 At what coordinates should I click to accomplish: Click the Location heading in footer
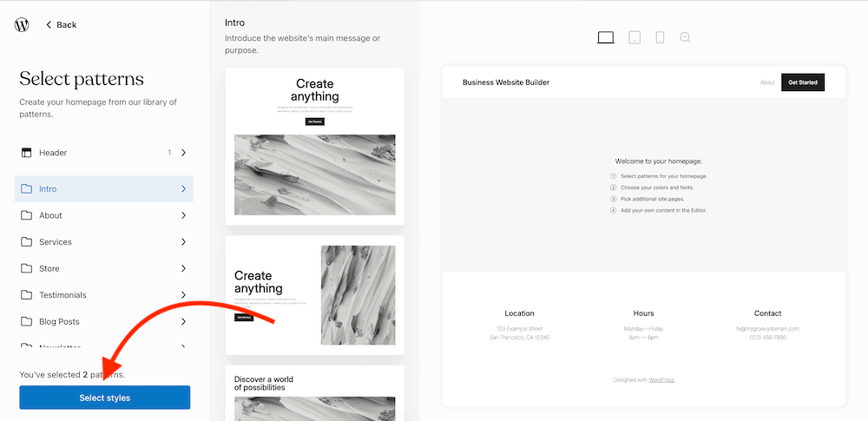coord(519,313)
